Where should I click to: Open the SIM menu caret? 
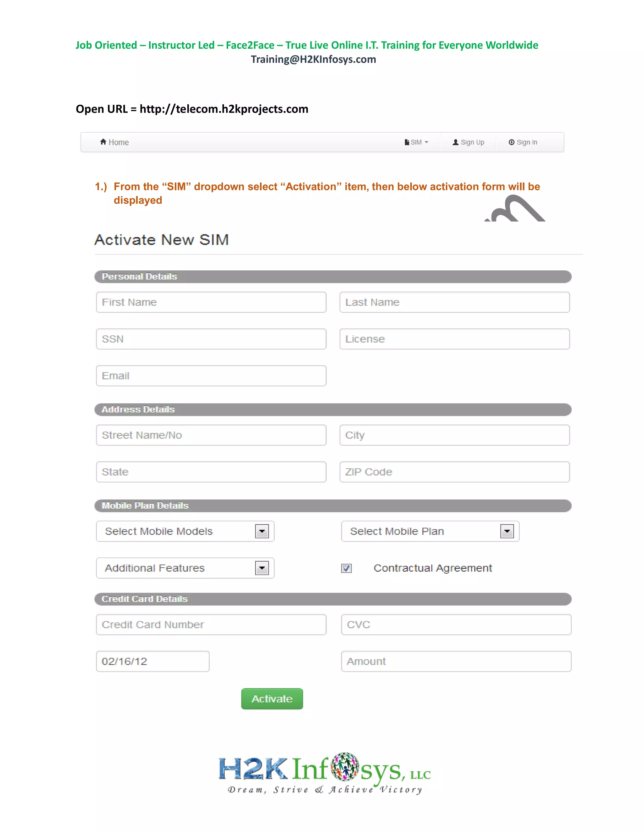(x=426, y=142)
